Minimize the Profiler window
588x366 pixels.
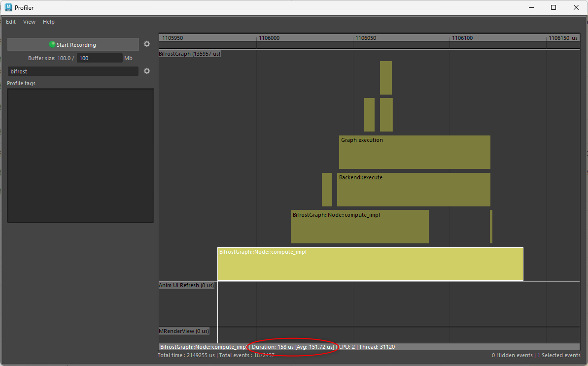tap(531, 7)
